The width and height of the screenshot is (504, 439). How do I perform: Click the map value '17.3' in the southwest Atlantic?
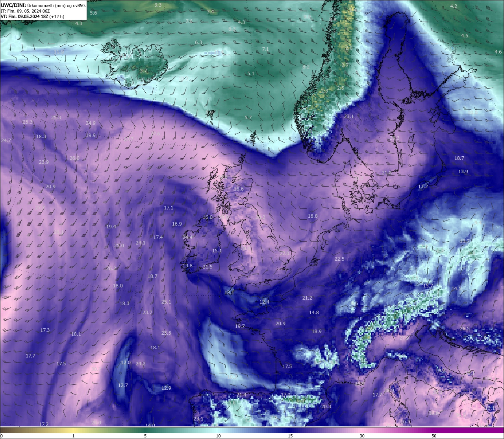point(45,330)
